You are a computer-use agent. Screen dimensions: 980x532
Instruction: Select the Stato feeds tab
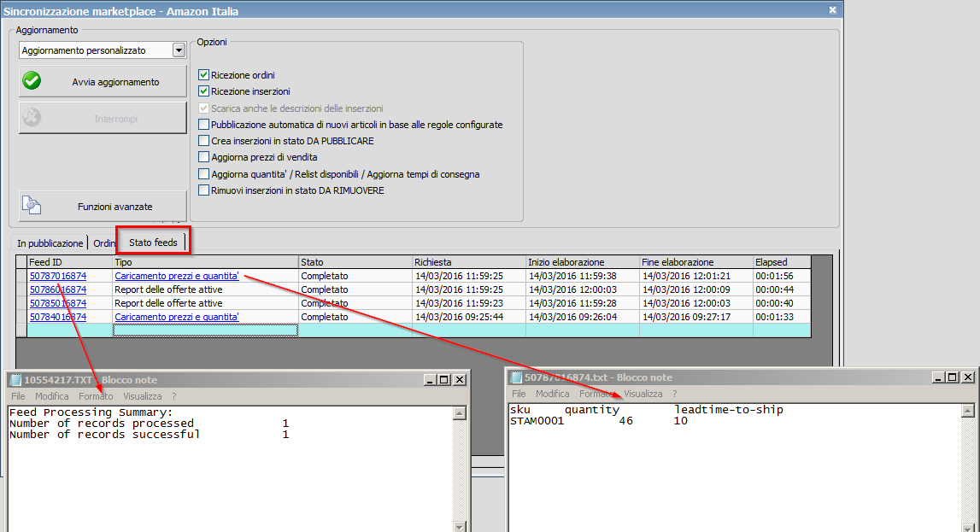coord(153,243)
